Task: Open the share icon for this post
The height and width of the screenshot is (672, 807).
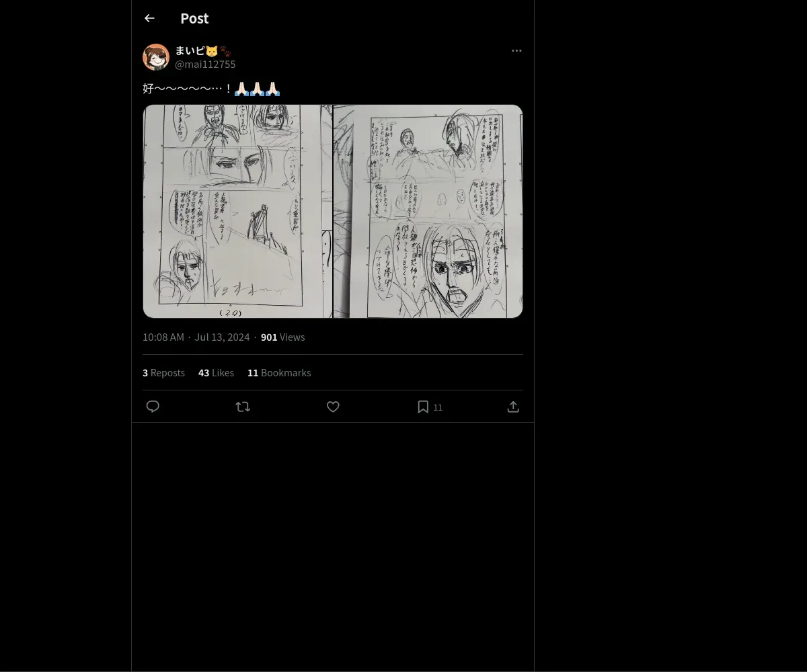Action: click(x=513, y=407)
